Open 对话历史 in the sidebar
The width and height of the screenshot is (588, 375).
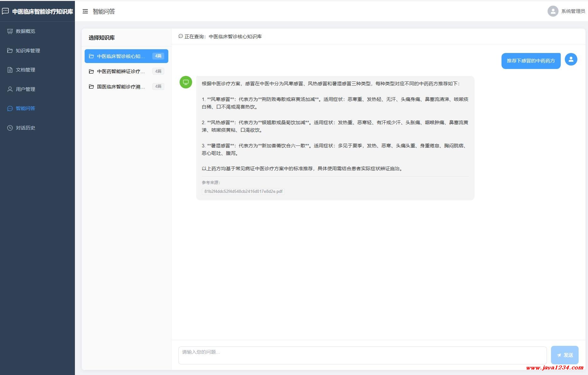tap(25, 128)
